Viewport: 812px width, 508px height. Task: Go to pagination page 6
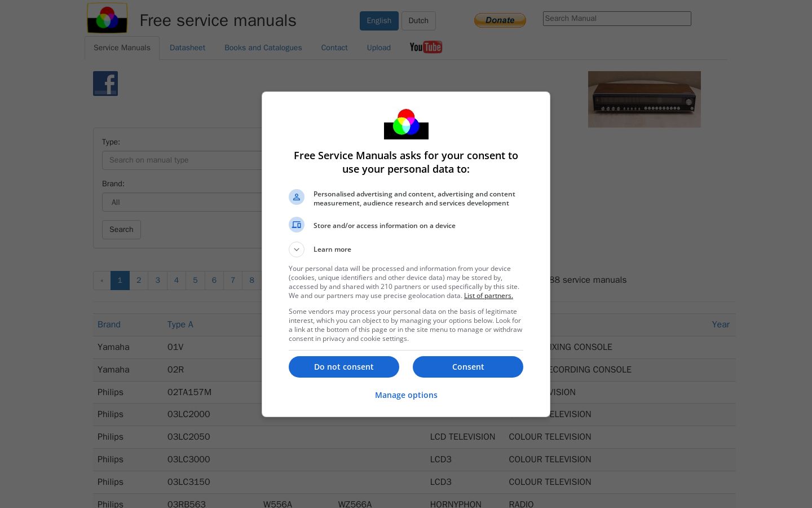pos(214,281)
